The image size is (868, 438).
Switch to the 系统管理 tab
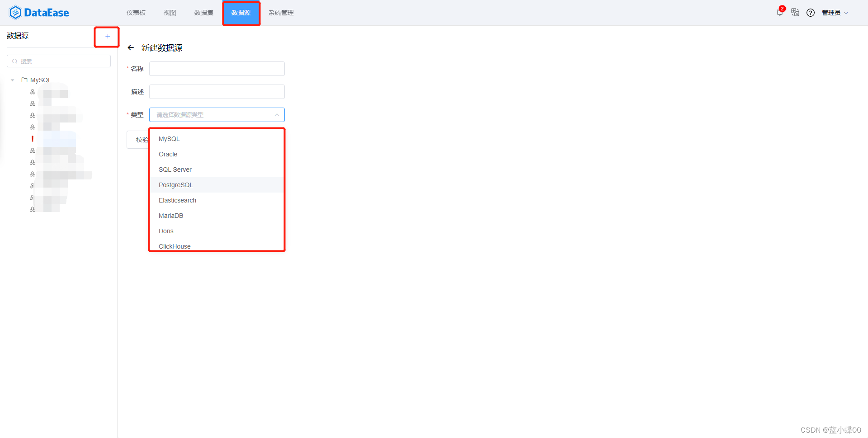[x=281, y=13]
